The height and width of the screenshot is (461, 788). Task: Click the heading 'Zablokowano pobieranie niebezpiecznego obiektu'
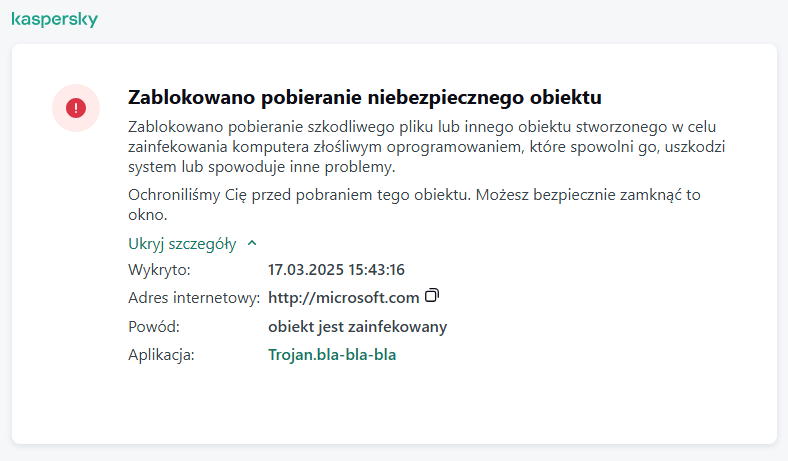(x=364, y=98)
